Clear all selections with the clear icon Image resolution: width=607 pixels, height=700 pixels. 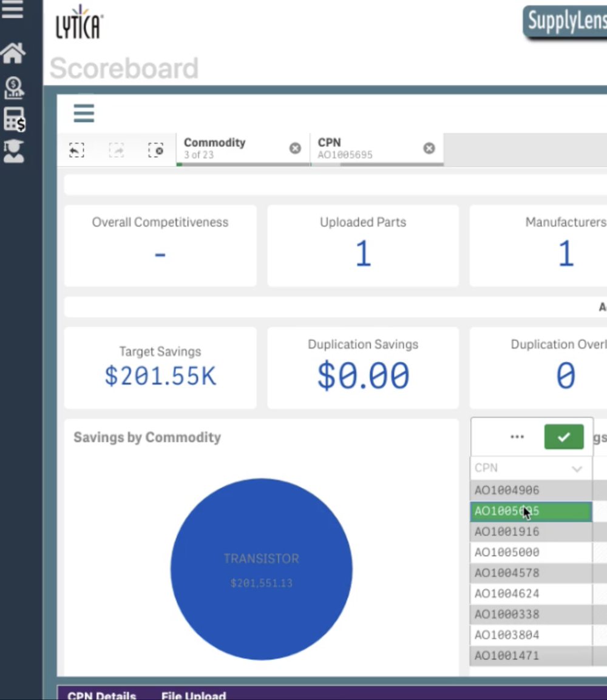tap(157, 150)
